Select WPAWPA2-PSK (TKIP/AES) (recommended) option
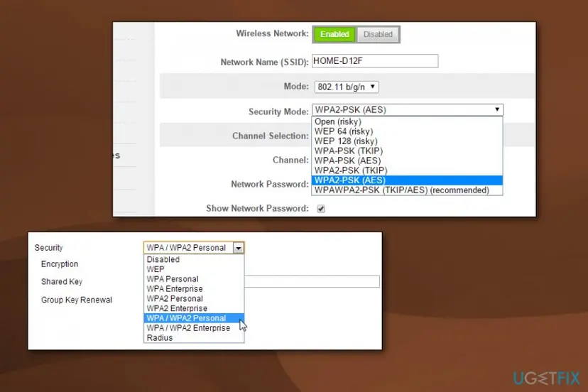Image resolution: width=588 pixels, height=392 pixels. (407, 190)
